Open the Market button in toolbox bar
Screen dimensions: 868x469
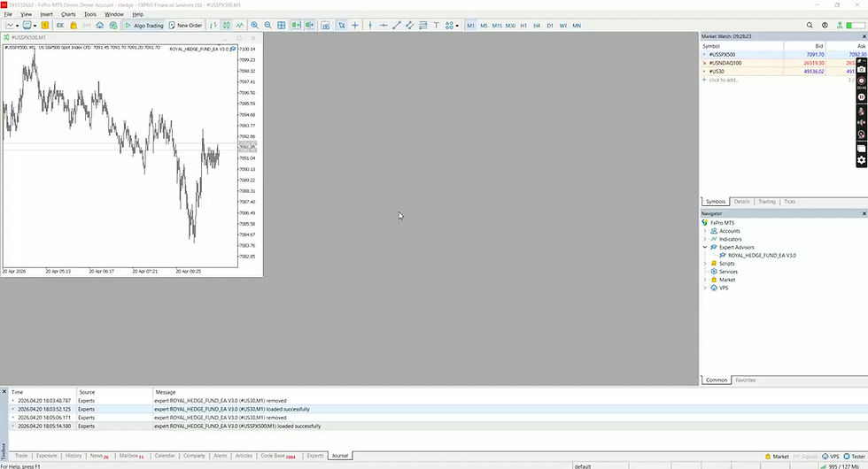pos(778,457)
